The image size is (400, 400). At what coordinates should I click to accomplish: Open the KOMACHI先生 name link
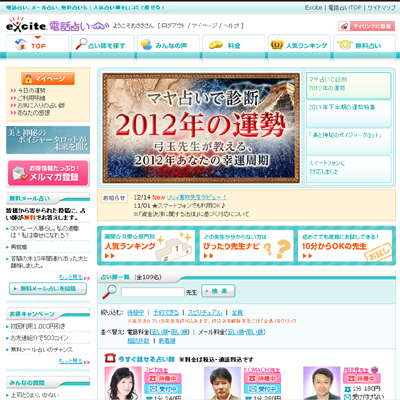[x=262, y=370]
